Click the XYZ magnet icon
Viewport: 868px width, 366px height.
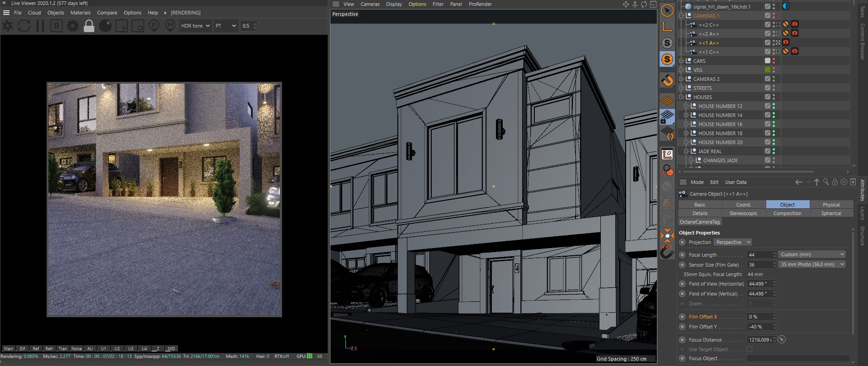667,252
